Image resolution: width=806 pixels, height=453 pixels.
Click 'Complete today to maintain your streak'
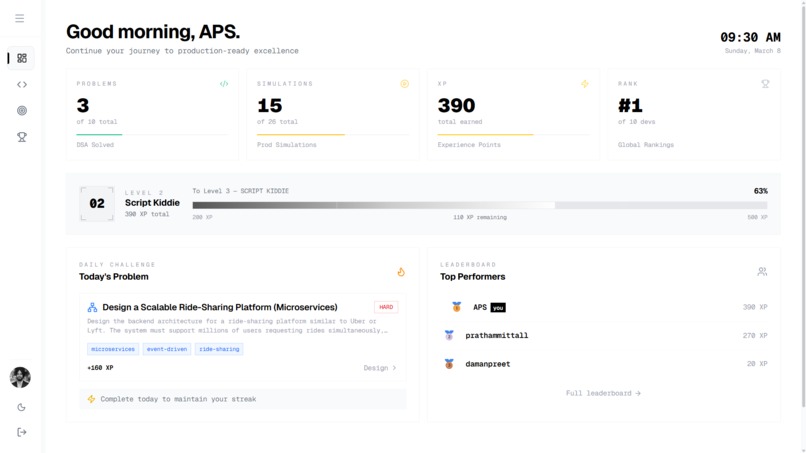pos(178,399)
